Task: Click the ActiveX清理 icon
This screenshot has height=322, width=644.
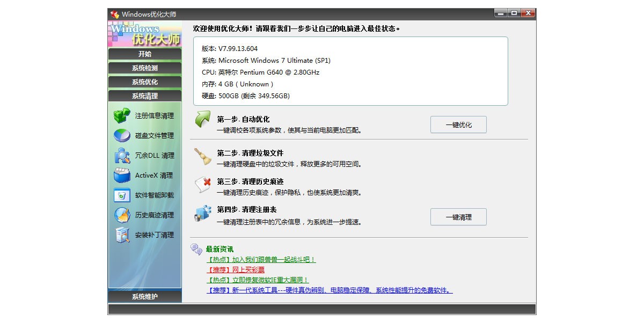Action: [x=122, y=175]
